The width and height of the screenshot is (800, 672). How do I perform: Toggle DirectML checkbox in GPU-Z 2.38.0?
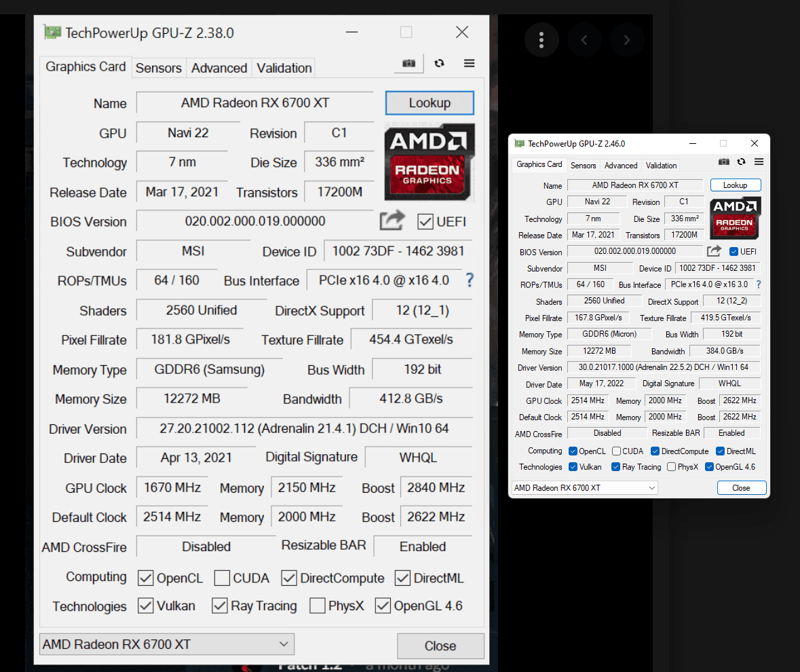coord(402,578)
